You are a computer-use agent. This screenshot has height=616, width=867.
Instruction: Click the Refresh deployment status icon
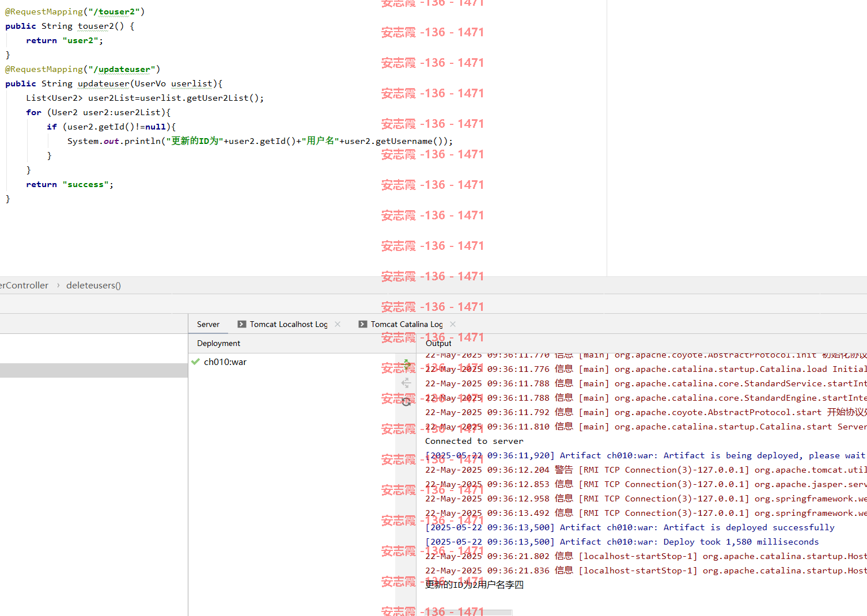pos(406,402)
